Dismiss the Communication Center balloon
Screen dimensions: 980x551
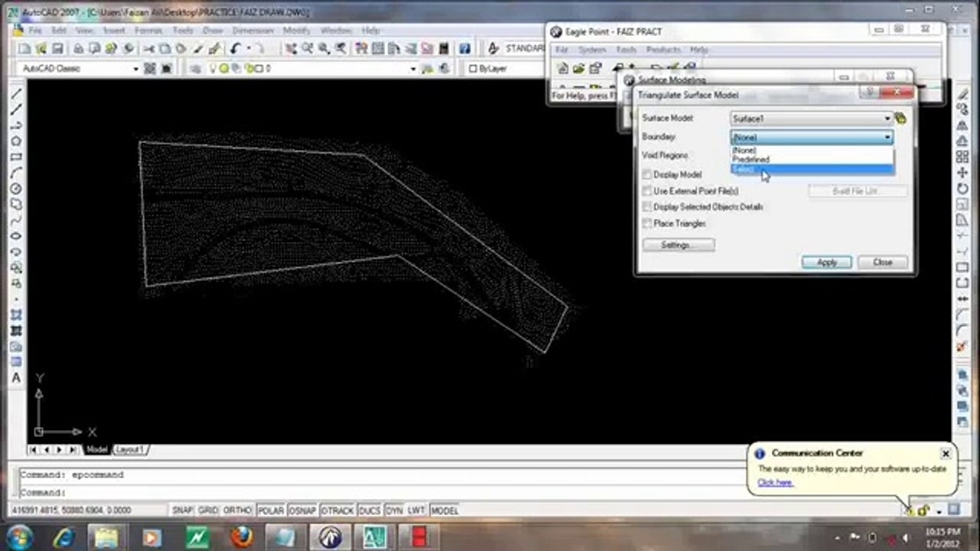(946, 454)
